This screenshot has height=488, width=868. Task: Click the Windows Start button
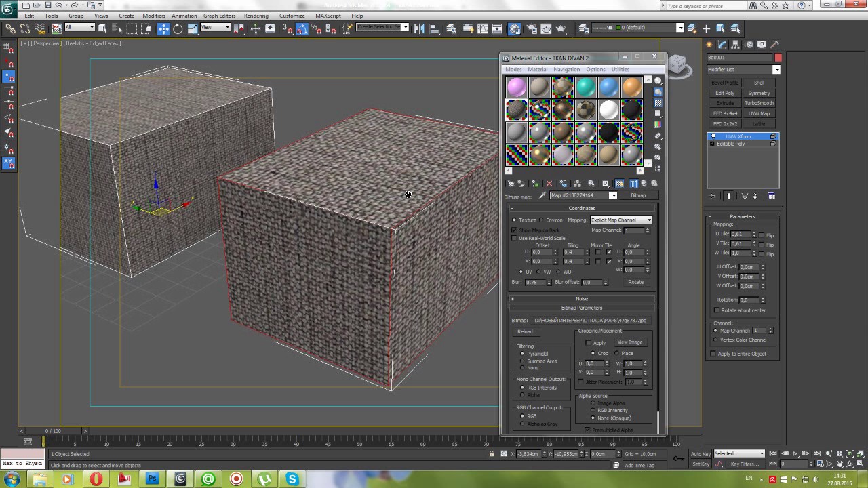[11, 479]
